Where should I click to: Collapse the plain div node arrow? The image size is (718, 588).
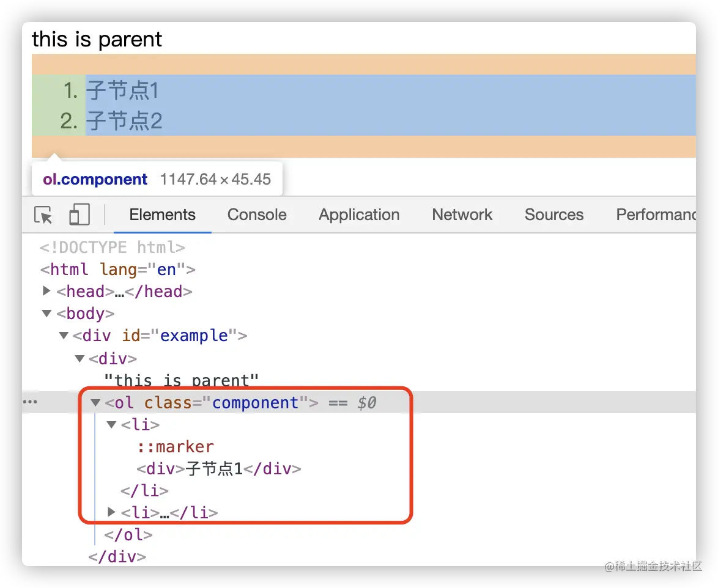[x=80, y=358]
